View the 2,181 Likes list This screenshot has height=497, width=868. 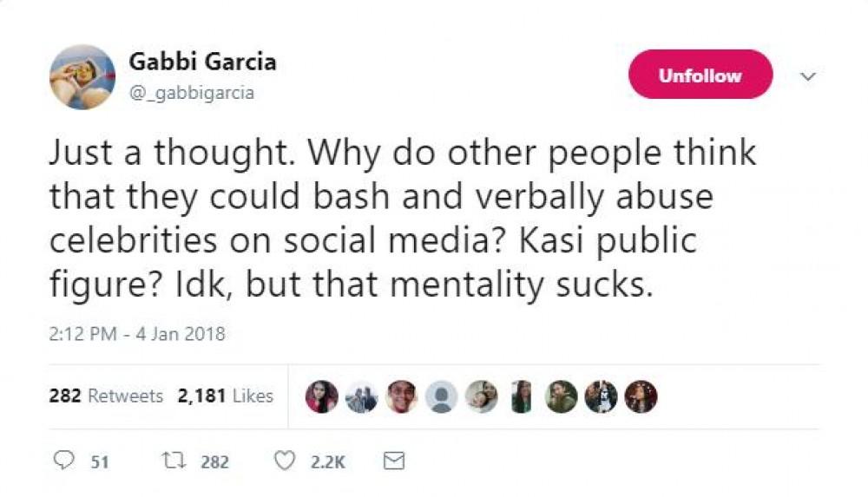(x=226, y=396)
